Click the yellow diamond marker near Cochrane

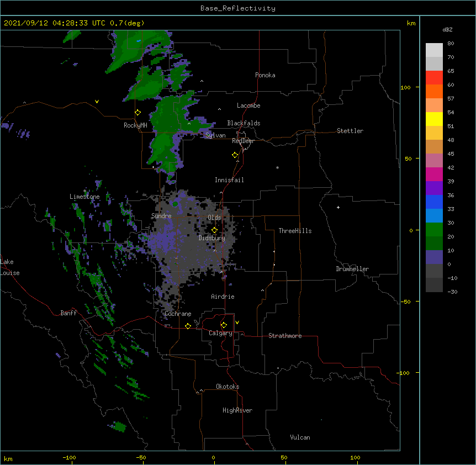188,326
